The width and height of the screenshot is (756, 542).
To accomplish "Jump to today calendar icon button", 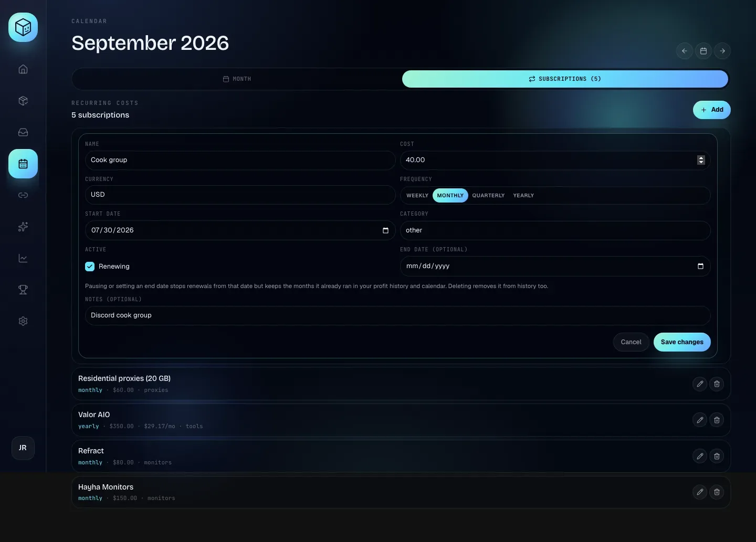I will click(x=703, y=51).
